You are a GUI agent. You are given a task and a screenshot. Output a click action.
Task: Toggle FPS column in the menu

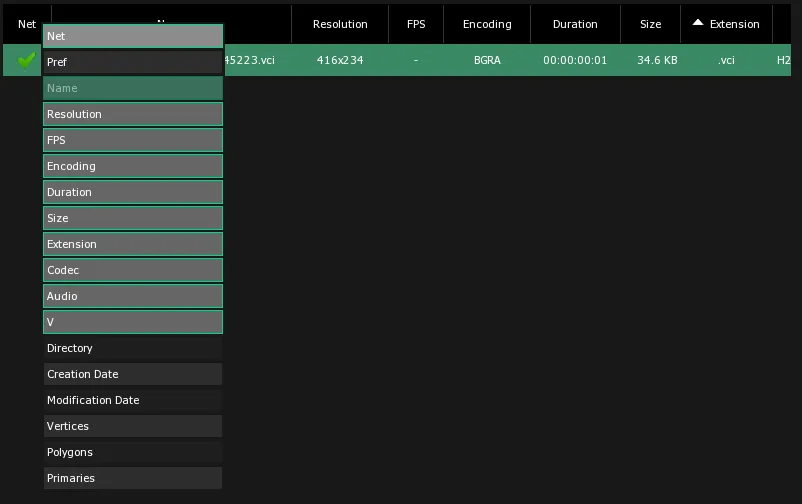pos(133,140)
